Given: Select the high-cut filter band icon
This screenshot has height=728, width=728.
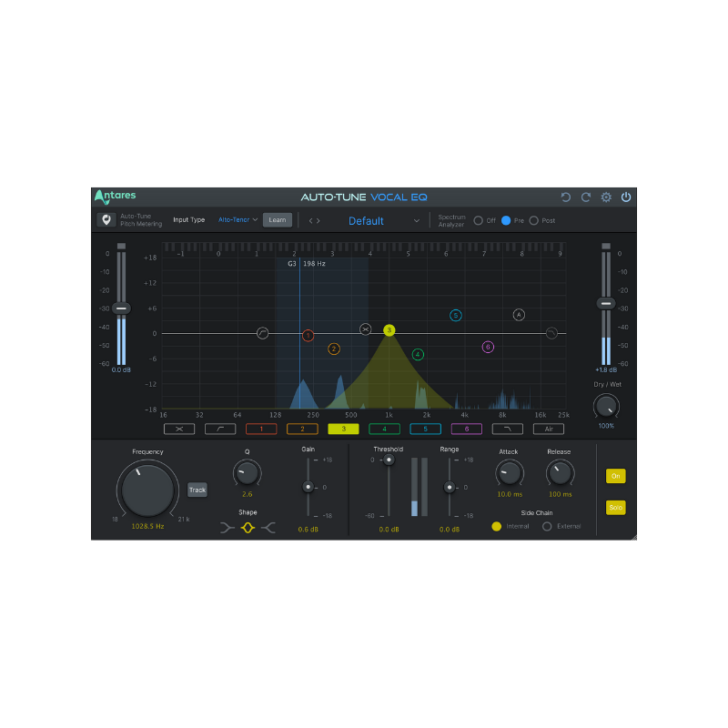Looking at the screenshot, I should [x=508, y=429].
